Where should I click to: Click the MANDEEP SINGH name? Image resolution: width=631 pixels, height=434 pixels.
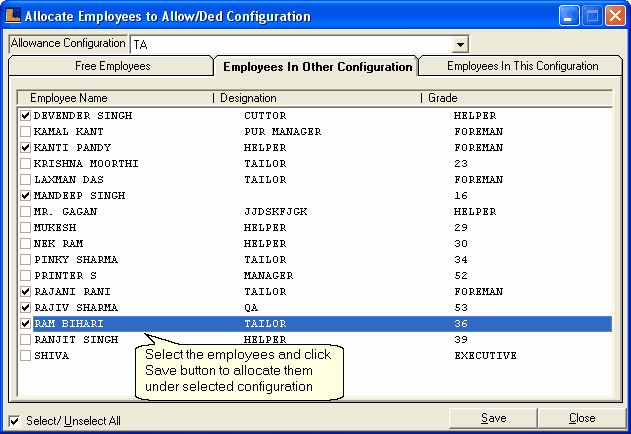[x=80, y=196]
